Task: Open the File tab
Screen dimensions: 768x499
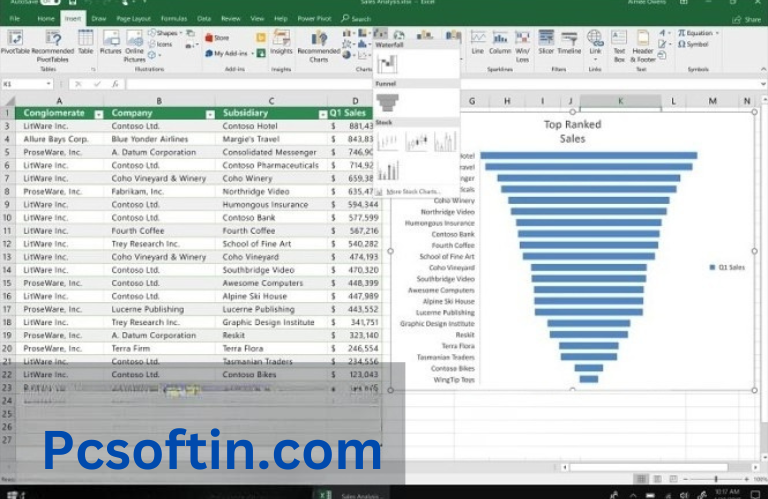Action: pos(15,19)
